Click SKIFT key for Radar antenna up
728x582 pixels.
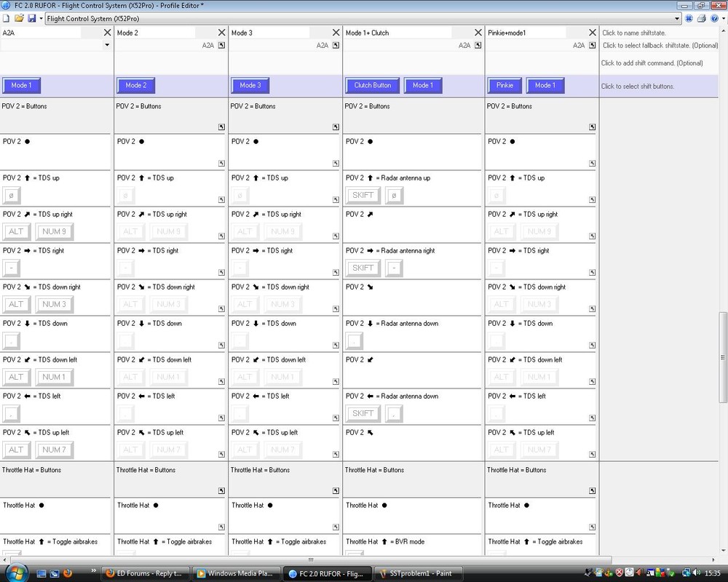[363, 196]
